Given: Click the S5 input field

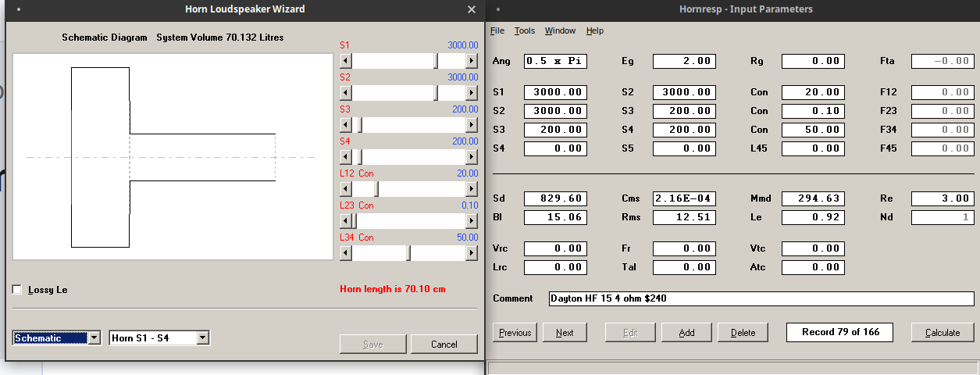Looking at the screenshot, I should (x=684, y=148).
